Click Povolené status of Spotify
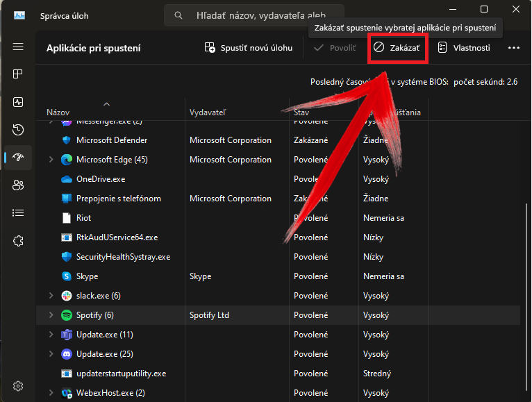This screenshot has height=402, width=532. [310, 315]
